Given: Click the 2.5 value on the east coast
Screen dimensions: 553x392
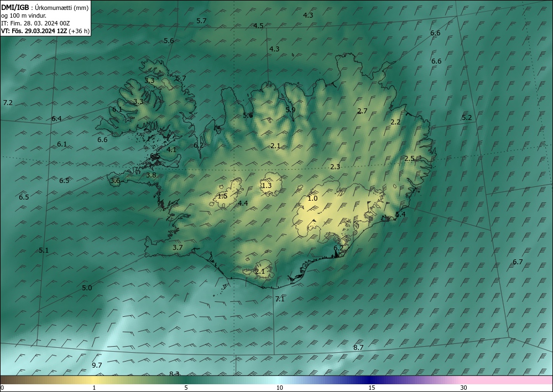Looking at the screenshot, I should tap(409, 158).
